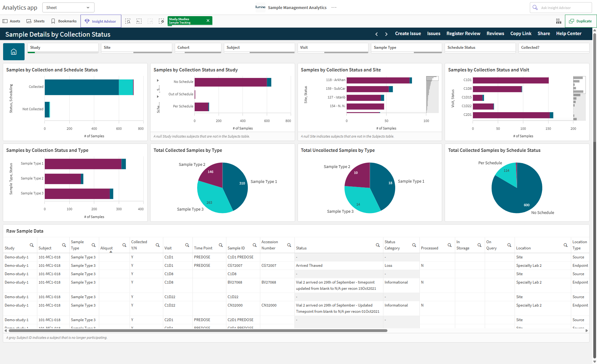Open the Schedule Status filter pane

pyautogui.click(x=480, y=48)
